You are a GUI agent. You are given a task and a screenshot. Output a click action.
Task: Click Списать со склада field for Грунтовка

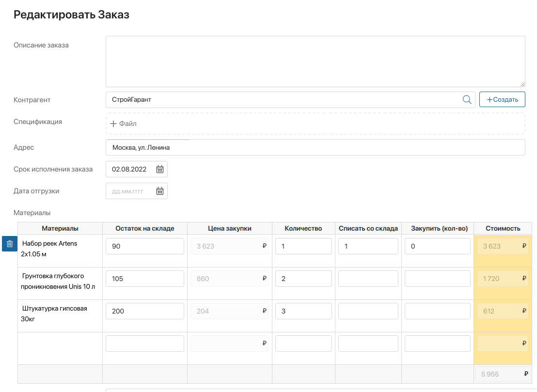coord(368,279)
